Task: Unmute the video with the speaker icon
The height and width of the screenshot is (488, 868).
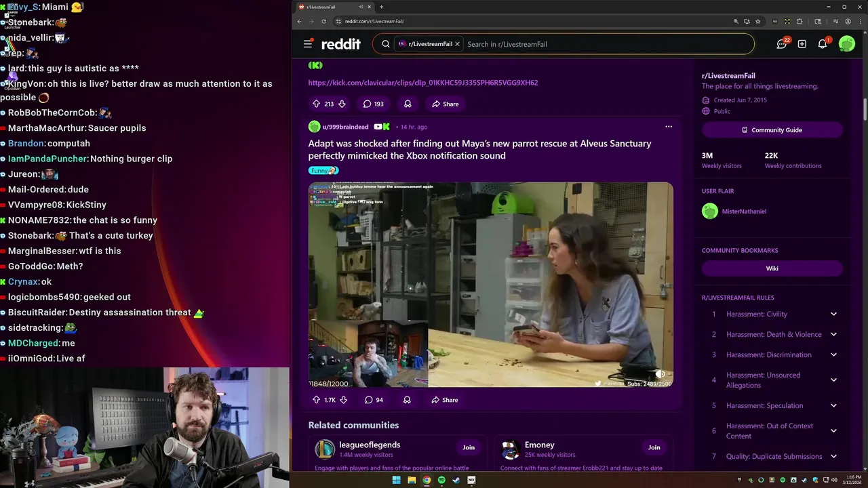Action: 660,374
